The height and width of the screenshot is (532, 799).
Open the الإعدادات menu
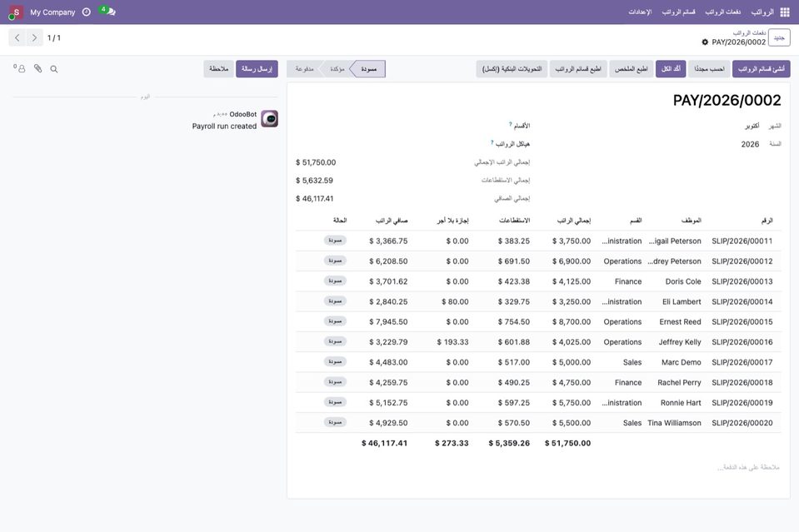click(640, 12)
